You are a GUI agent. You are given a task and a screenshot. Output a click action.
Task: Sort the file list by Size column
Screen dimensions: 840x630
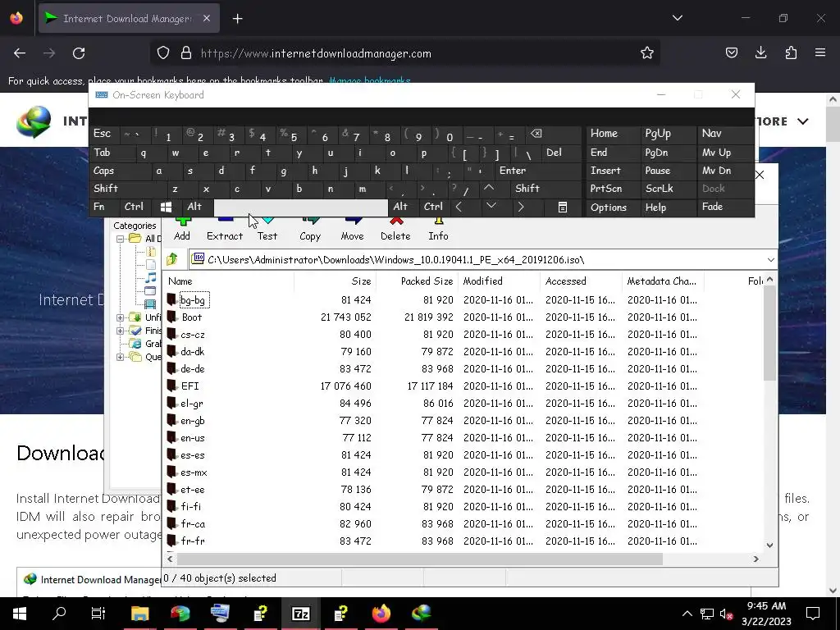coord(335,281)
